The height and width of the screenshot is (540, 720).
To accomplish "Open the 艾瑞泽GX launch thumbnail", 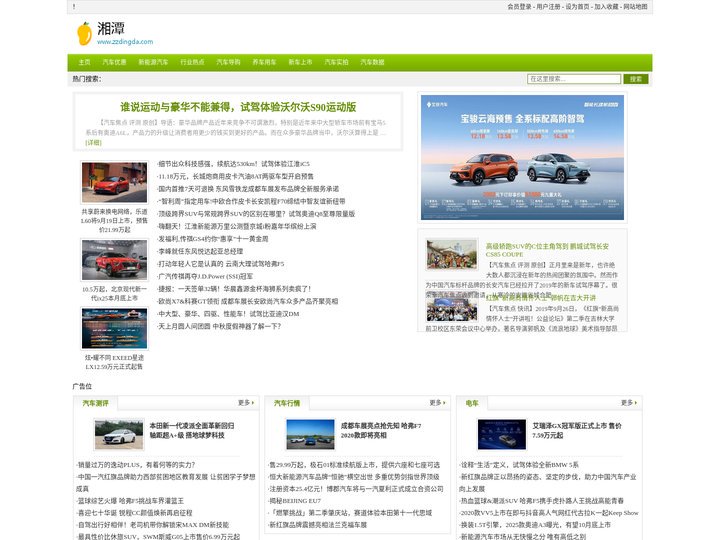I will click(502, 434).
